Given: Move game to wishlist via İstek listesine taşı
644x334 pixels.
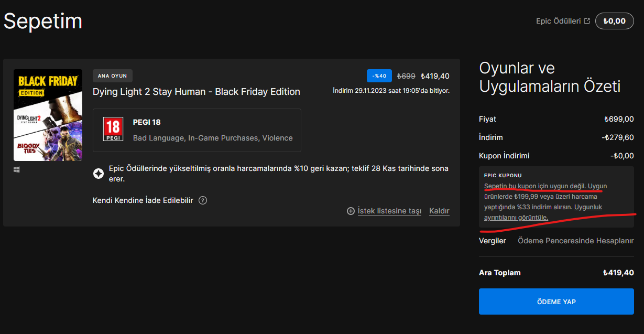Looking at the screenshot, I should pyautogui.click(x=389, y=211).
